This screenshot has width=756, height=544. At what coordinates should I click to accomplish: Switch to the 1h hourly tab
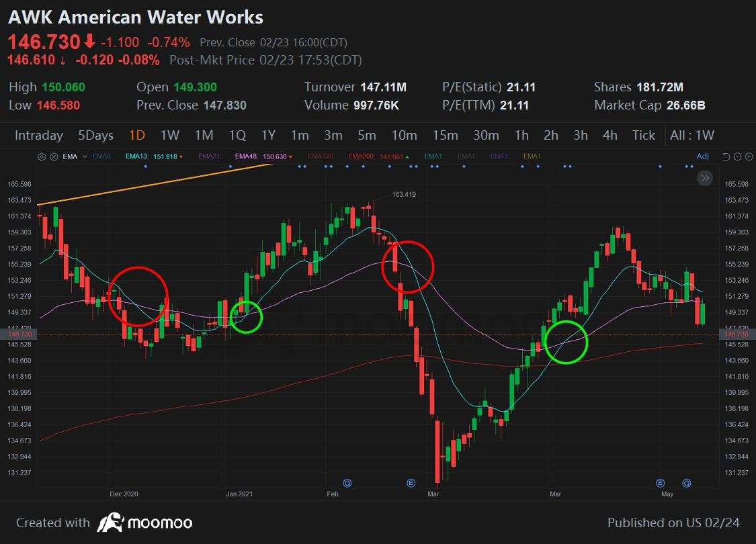click(521, 136)
